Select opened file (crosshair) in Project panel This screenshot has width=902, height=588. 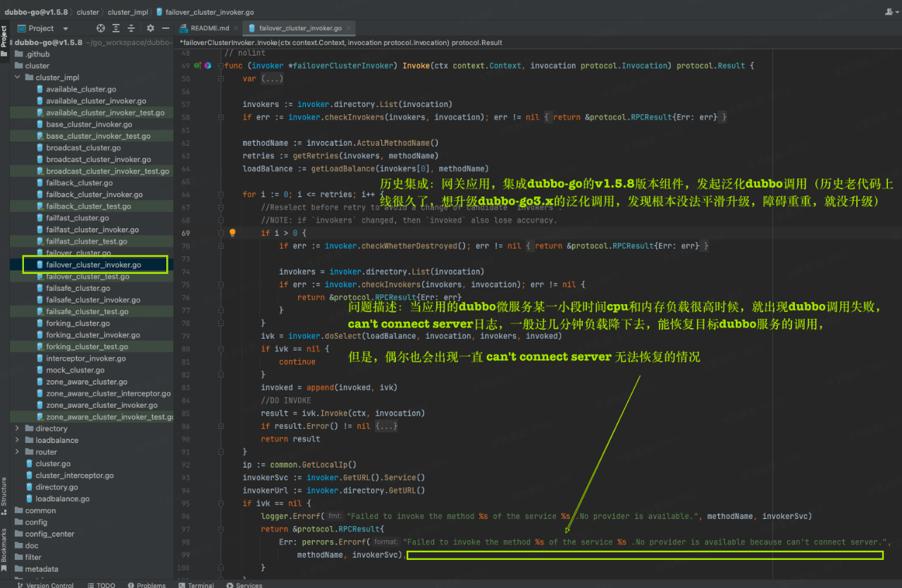click(x=100, y=28)
